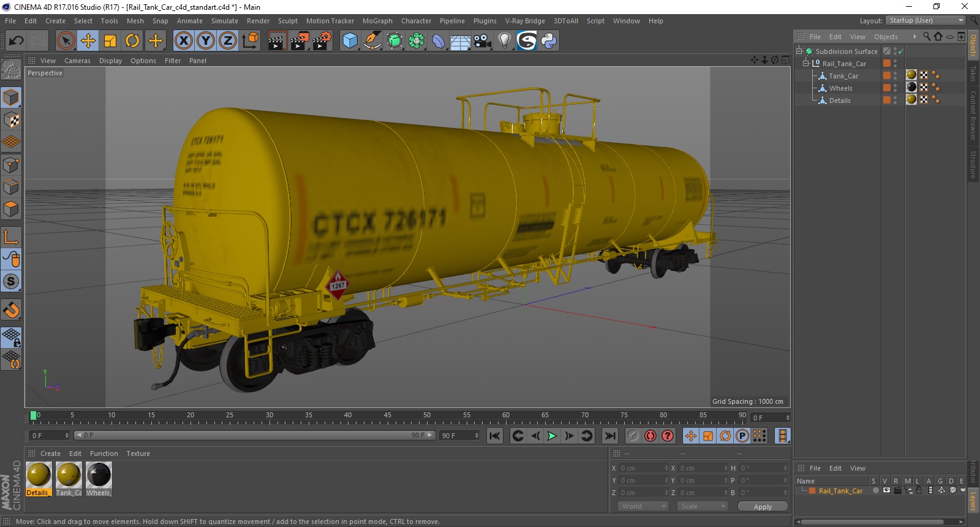Toggle Subdivision Surface enable checkmark

point(900,51)
